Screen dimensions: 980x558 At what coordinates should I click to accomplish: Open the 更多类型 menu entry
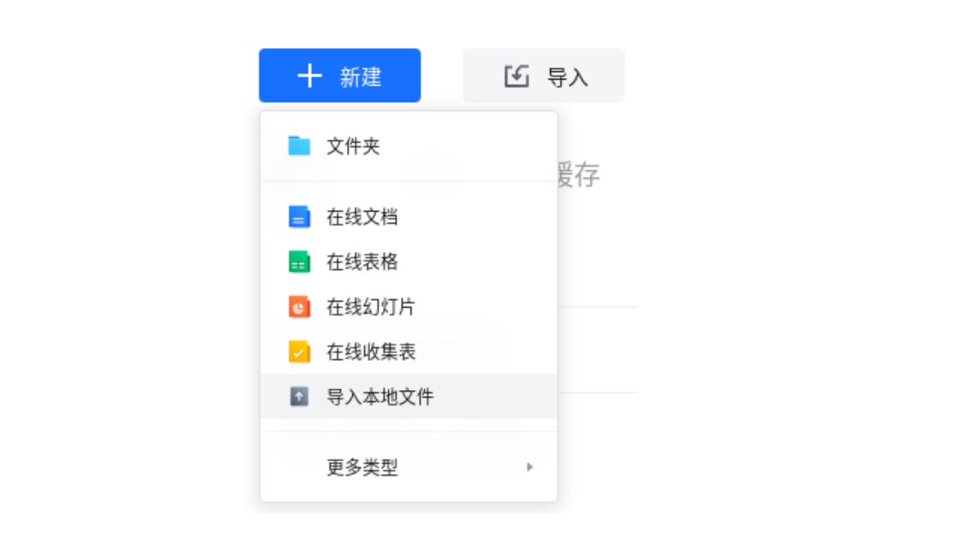tap(409, 467)
